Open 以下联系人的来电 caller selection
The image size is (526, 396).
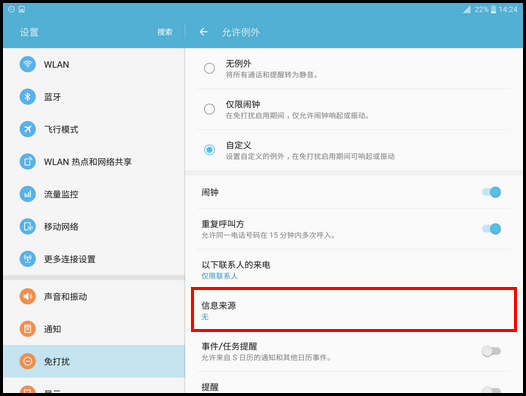(x=354, y=269)
